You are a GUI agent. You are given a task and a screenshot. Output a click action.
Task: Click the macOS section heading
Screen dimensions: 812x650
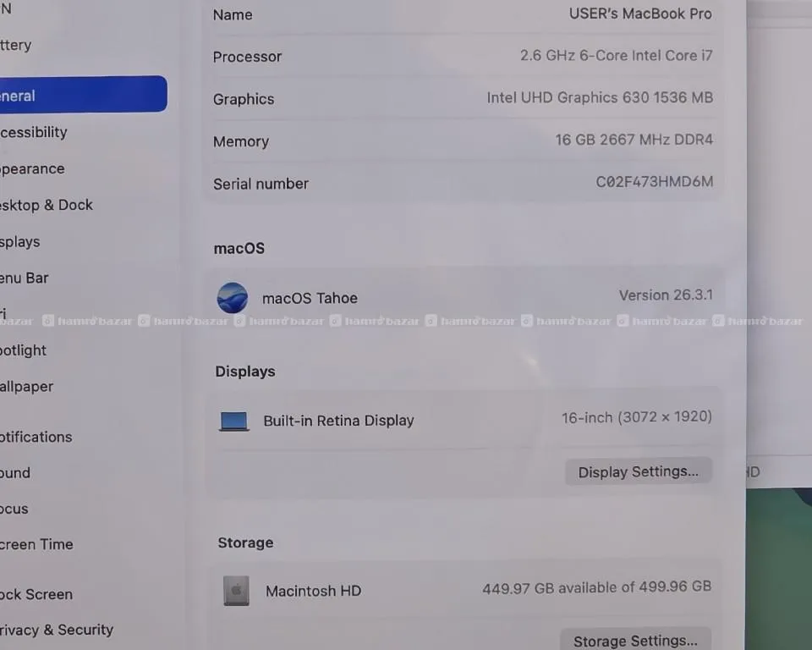(x=239, y=248)
